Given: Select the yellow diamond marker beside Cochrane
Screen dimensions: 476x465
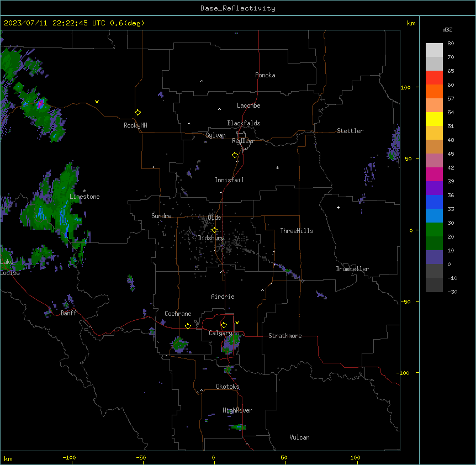Looking at the screenshot, I should click(x=188, y=326).
